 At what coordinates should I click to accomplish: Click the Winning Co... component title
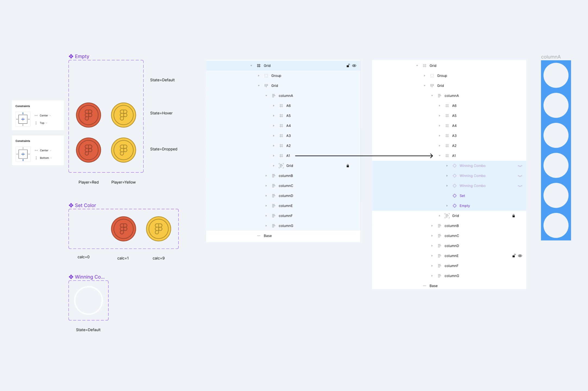[x=89, y=277]
